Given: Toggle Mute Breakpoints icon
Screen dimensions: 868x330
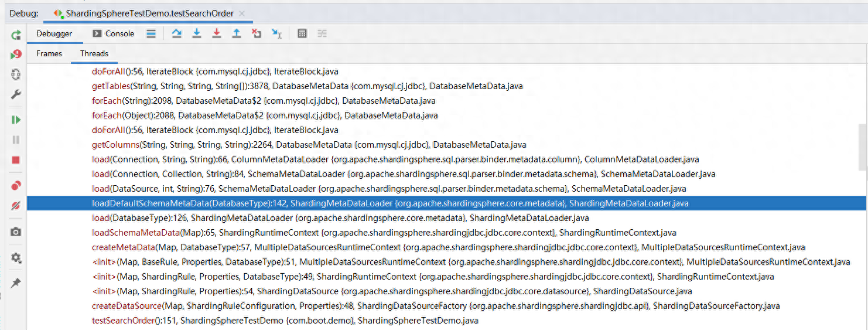Looking at the screenshot, I should [16, 206].
